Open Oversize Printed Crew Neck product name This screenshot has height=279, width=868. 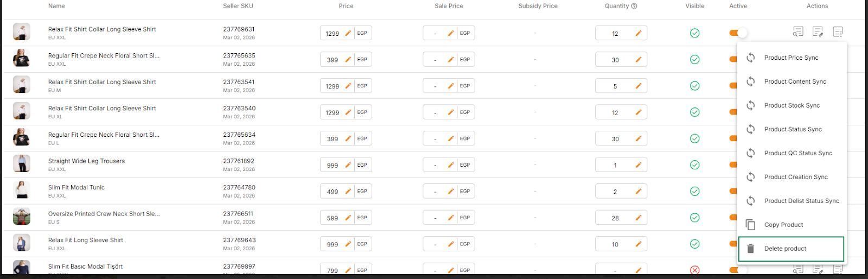(104, 214)
